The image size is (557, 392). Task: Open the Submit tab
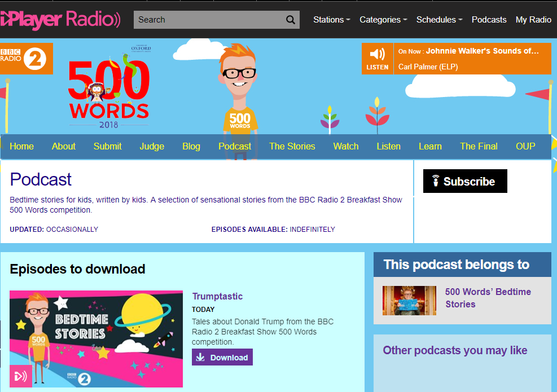tap(107, 146)
